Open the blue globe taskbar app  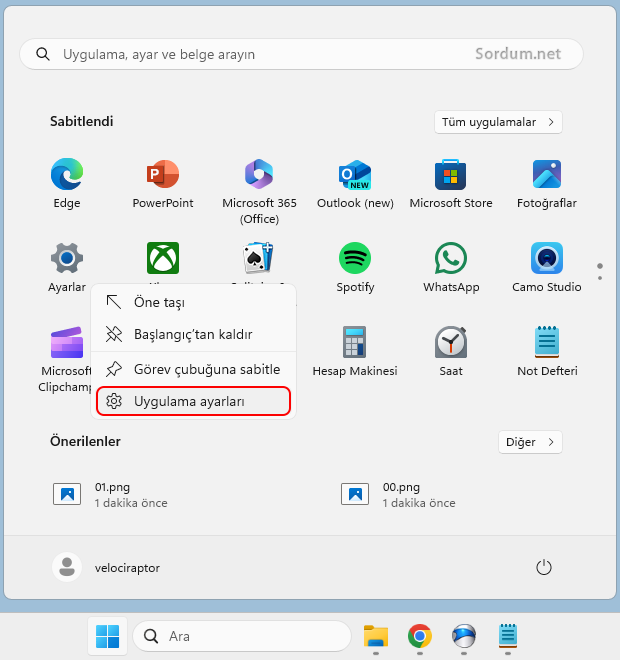[x=463, y=636]
